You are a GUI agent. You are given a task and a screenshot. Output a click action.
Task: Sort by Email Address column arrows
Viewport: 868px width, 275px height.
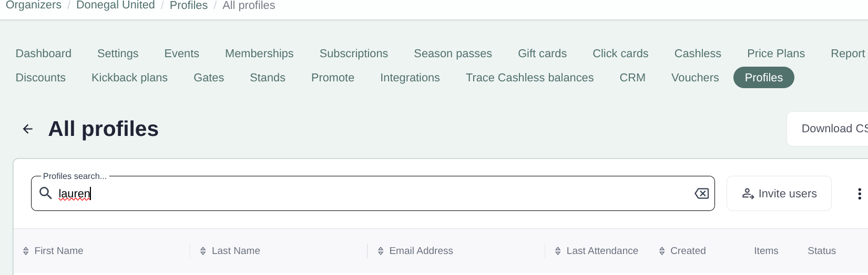pos(381,251)
